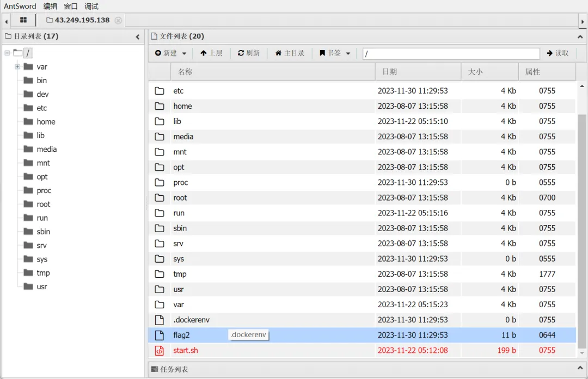Select dev folder in directory tree
Screen dimensions: 588x379
click(x=42, y=95)
